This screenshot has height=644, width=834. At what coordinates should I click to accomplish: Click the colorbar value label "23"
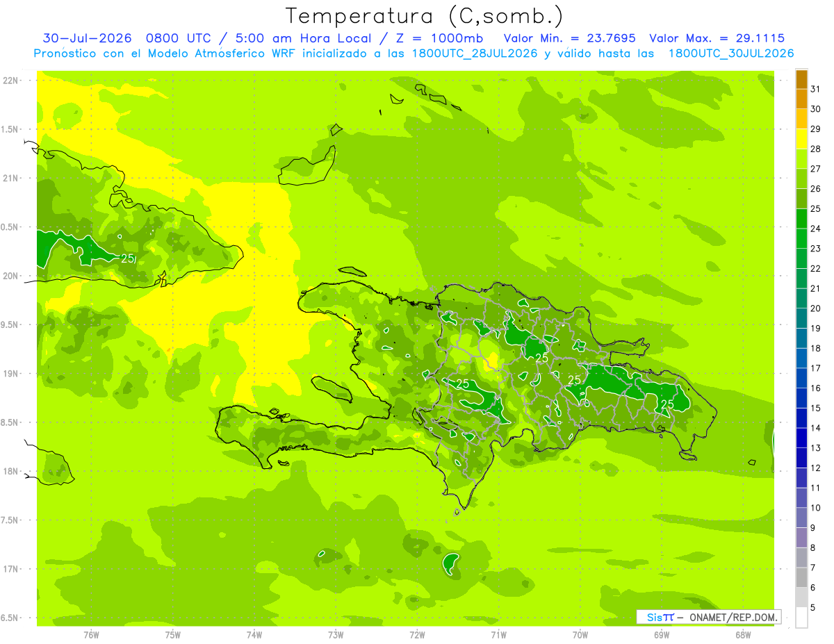[816, 248]
